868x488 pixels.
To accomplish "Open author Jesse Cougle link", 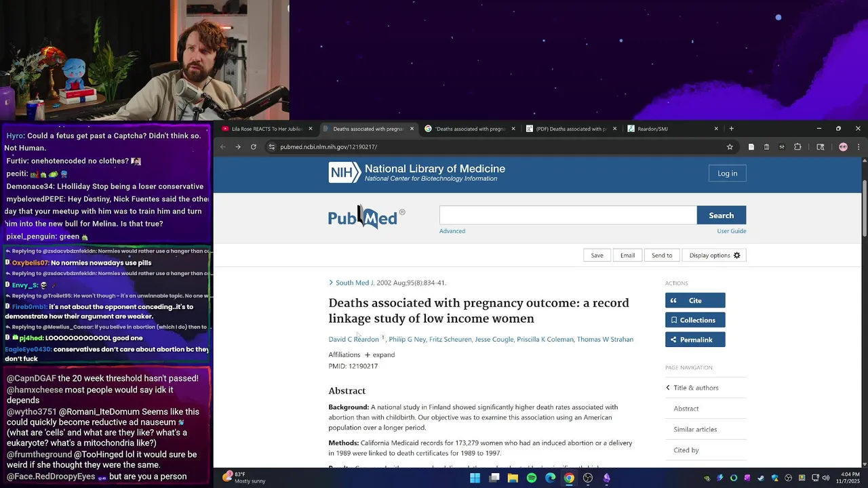I will (x=494, y=339).
